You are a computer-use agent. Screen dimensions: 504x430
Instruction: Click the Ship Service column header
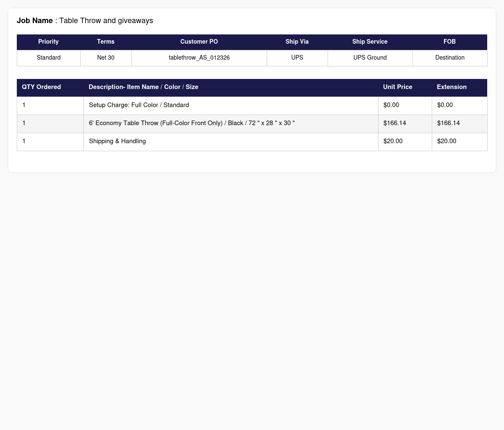(x=370, y=42)
